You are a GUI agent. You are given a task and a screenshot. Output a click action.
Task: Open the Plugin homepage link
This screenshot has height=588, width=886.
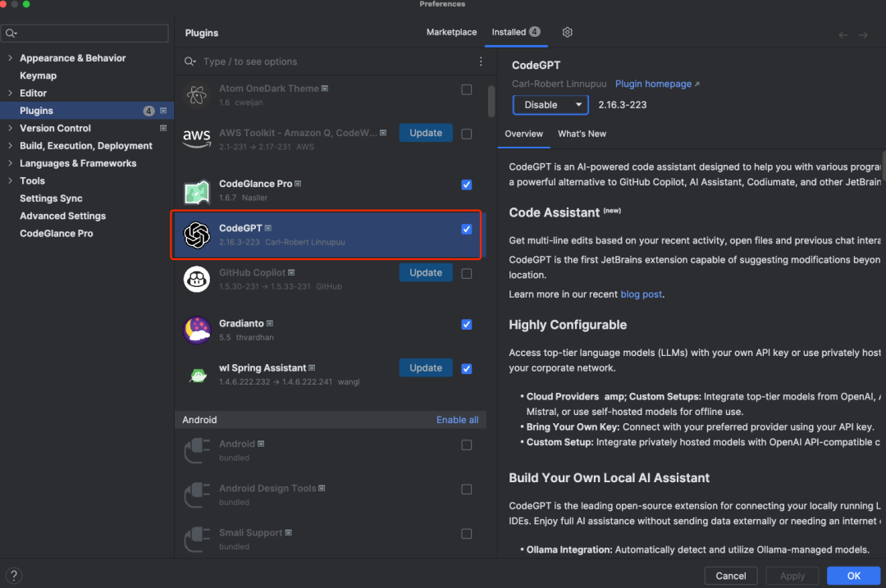coord(653,84)
